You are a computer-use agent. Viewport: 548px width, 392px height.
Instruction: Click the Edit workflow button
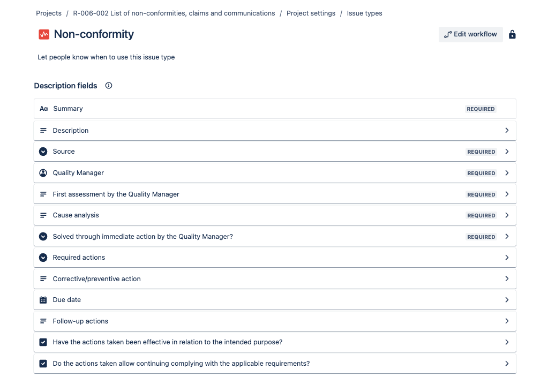(470, 34)
